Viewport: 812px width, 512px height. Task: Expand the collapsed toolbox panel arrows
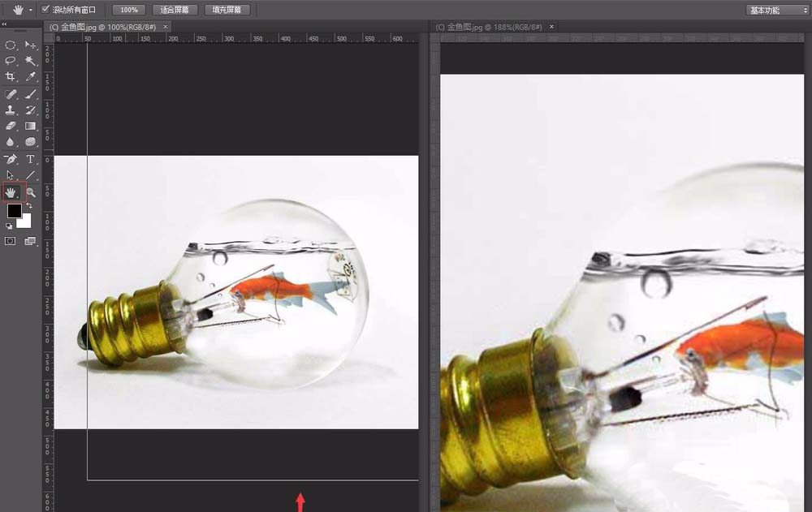point(6,25)
